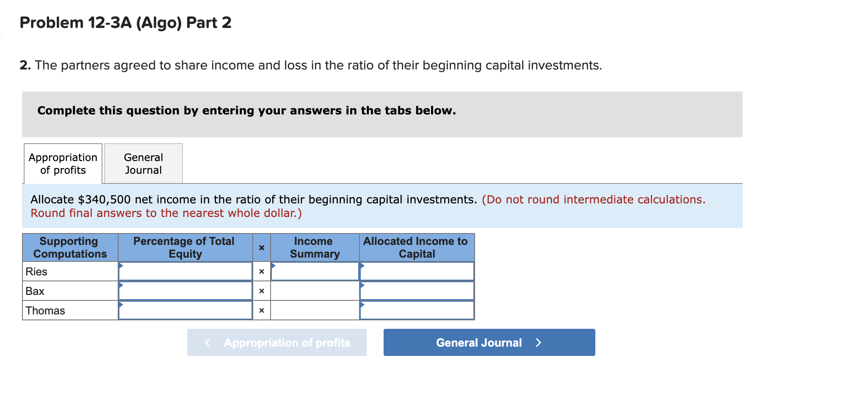Open the General Journal via the right chevron
868x400 pixels.
538,342
